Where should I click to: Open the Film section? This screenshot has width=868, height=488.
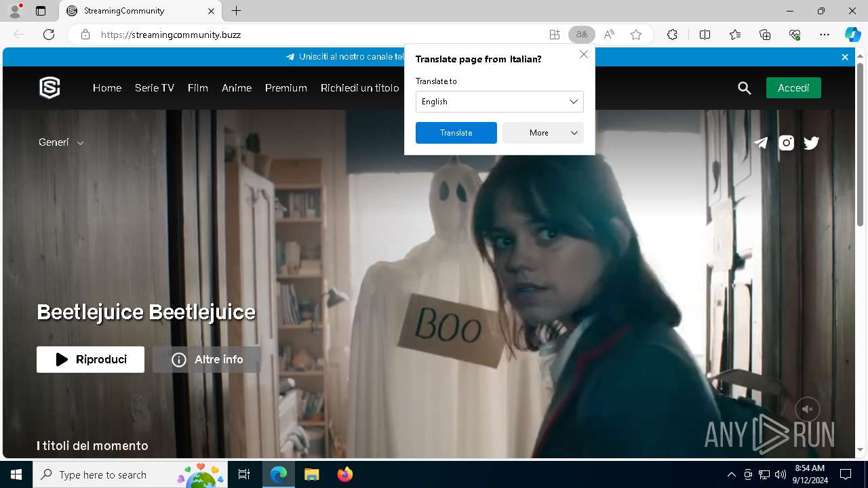(x=198, y=88)
